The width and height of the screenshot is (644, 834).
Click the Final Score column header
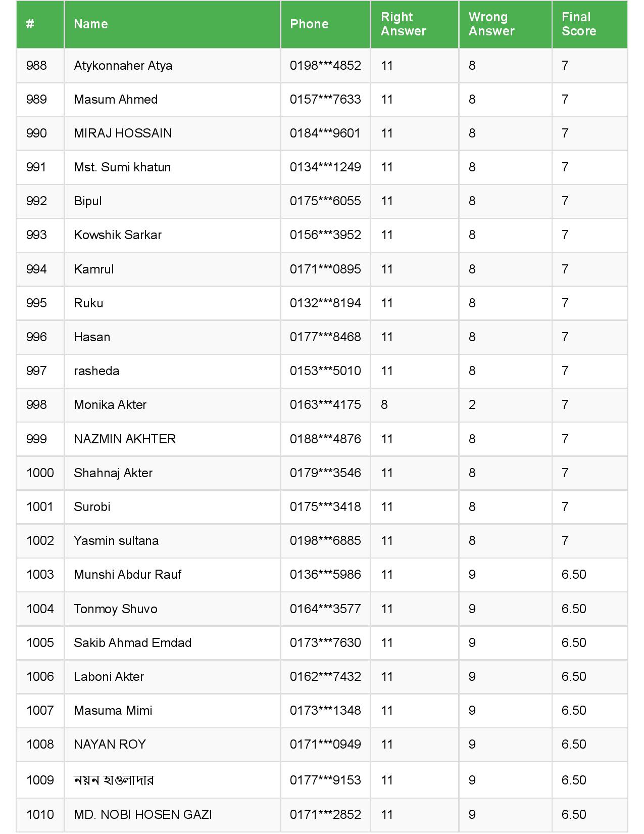click(578, 24)
